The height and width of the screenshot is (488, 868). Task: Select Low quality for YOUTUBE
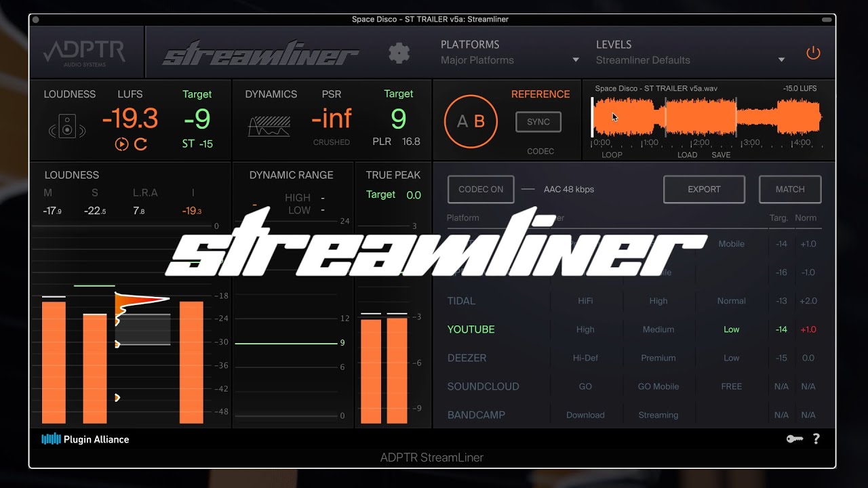731,329
